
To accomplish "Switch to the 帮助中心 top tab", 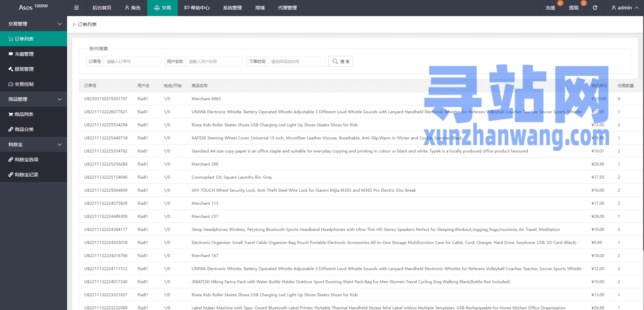I will (x=197, y=8).
